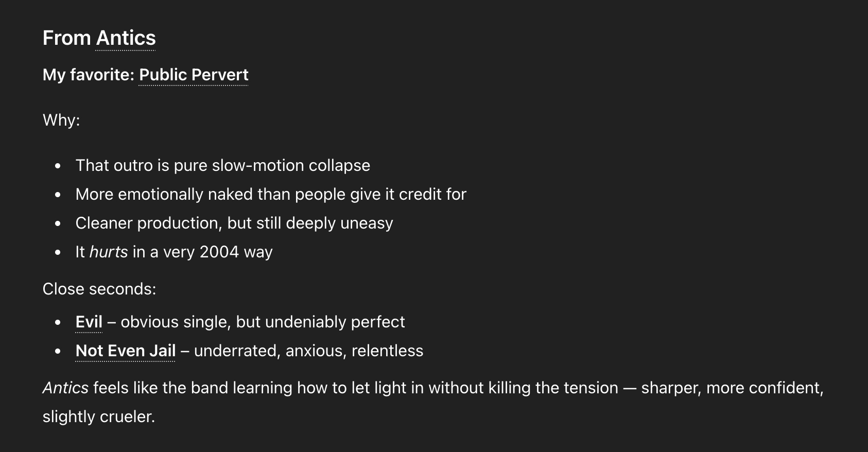Open the Evil song link
This screenshot has width=868, height=452.
click(x=89, y=322)
